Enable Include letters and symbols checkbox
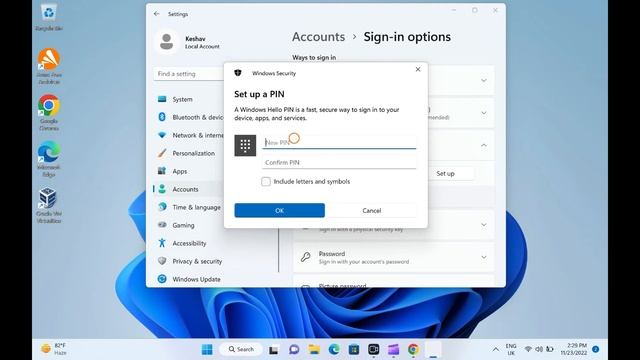 [x=266, y=182]
